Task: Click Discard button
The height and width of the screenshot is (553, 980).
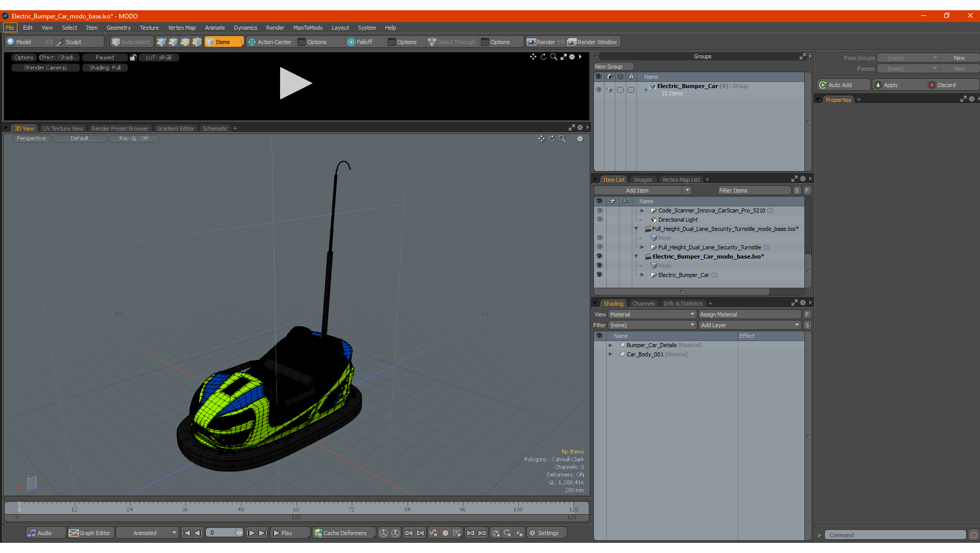Action: tap(952, 85)
